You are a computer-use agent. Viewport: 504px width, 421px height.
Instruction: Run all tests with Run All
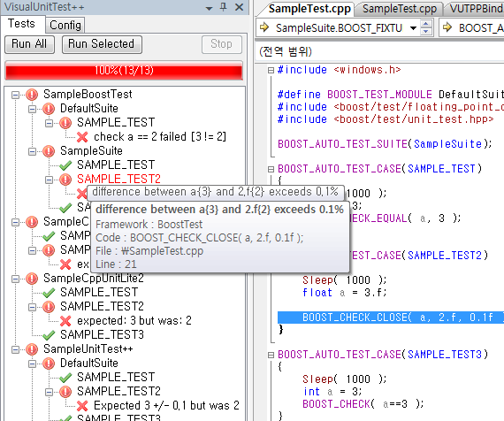tap(29, 44)
